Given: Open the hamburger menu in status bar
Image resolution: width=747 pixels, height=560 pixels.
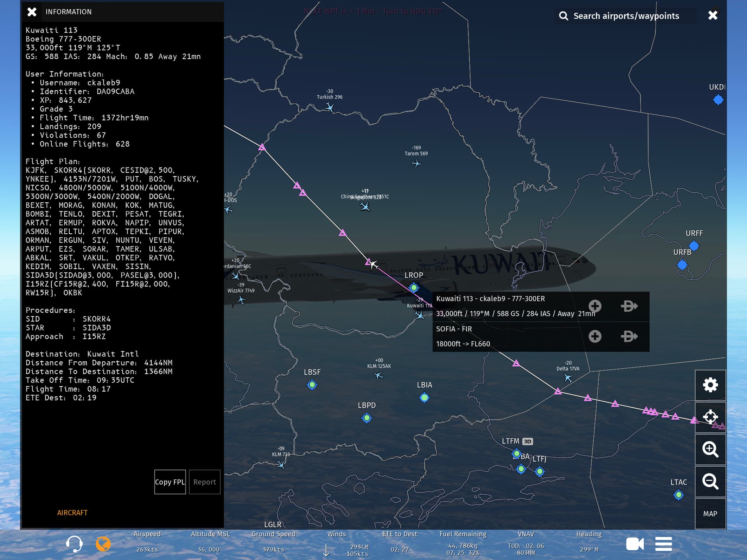Looking at the screenshot, I should point(663,544).
